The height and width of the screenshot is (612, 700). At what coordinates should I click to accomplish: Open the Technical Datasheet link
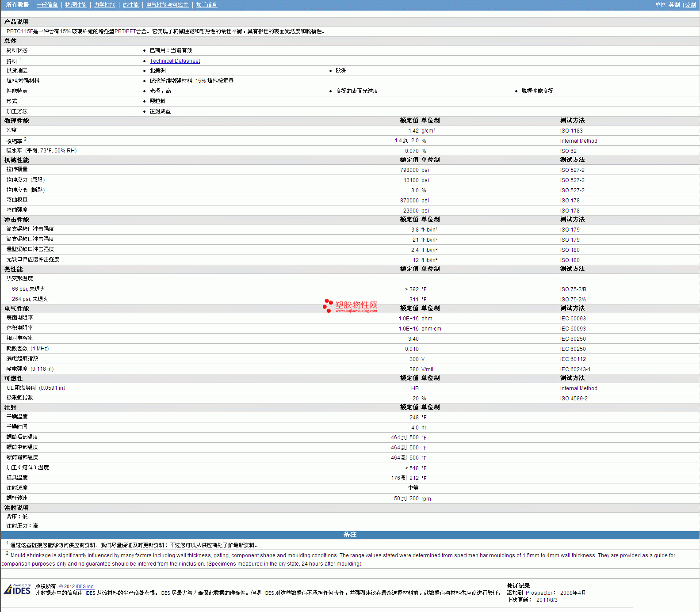175,61
